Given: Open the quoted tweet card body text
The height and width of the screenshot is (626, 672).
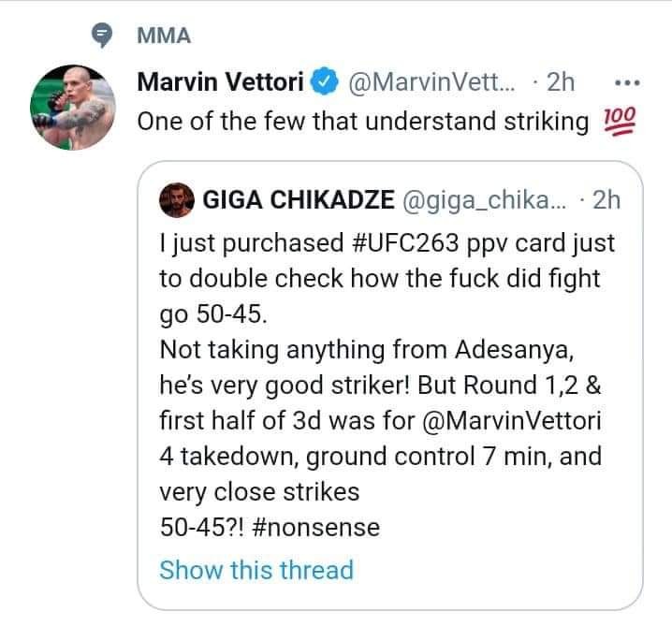Looking at the screenshot, I should coord(387,385).
